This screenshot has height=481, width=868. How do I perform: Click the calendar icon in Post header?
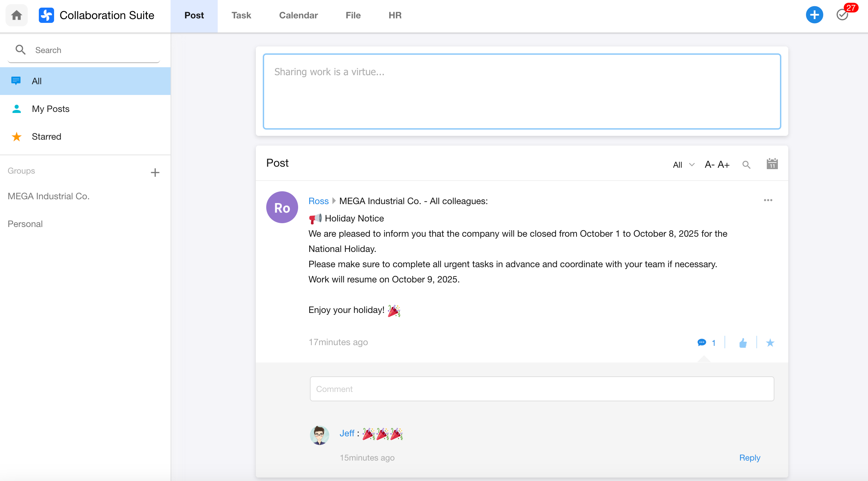[772, 164]
